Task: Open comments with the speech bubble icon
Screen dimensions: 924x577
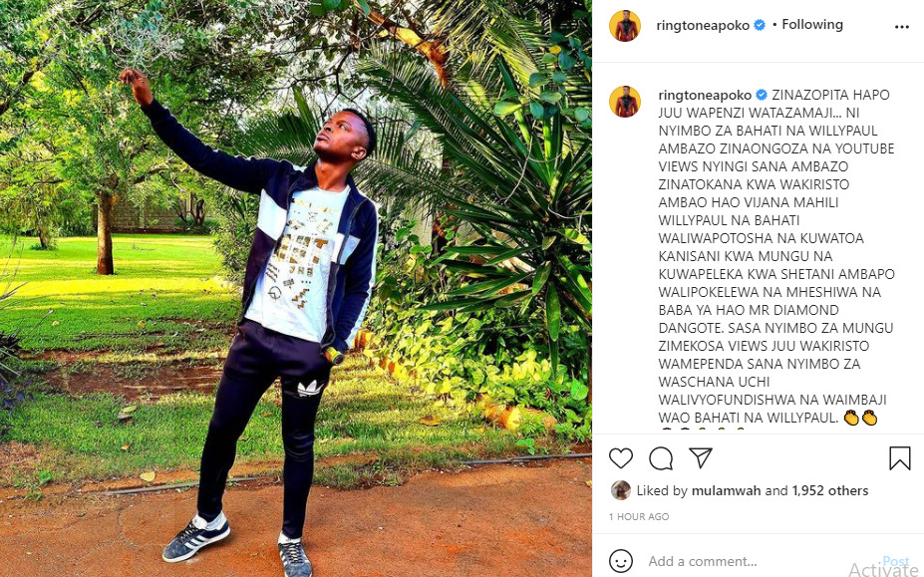Action: (x=661, y=458)
